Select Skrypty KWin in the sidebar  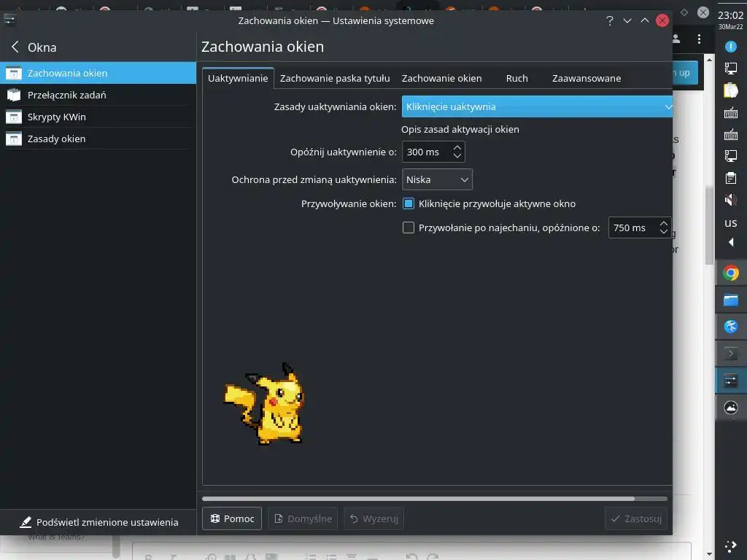(x=98, y=117)
